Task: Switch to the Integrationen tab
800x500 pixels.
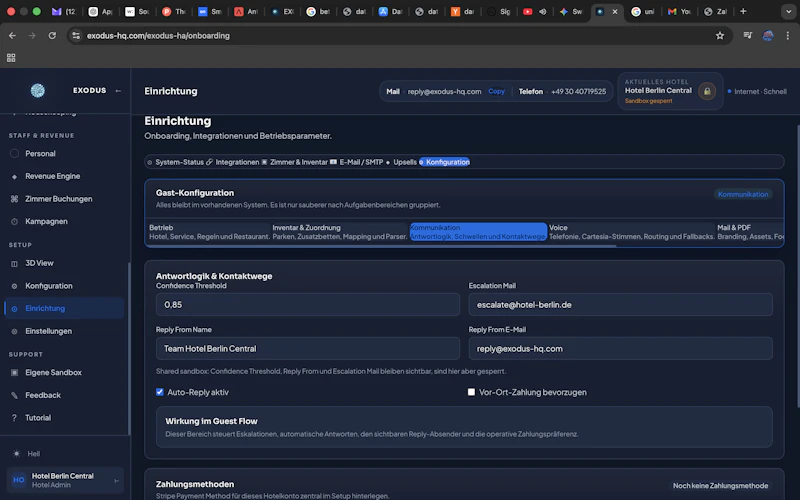Action: pyautogui.click(x=233, y=162)
